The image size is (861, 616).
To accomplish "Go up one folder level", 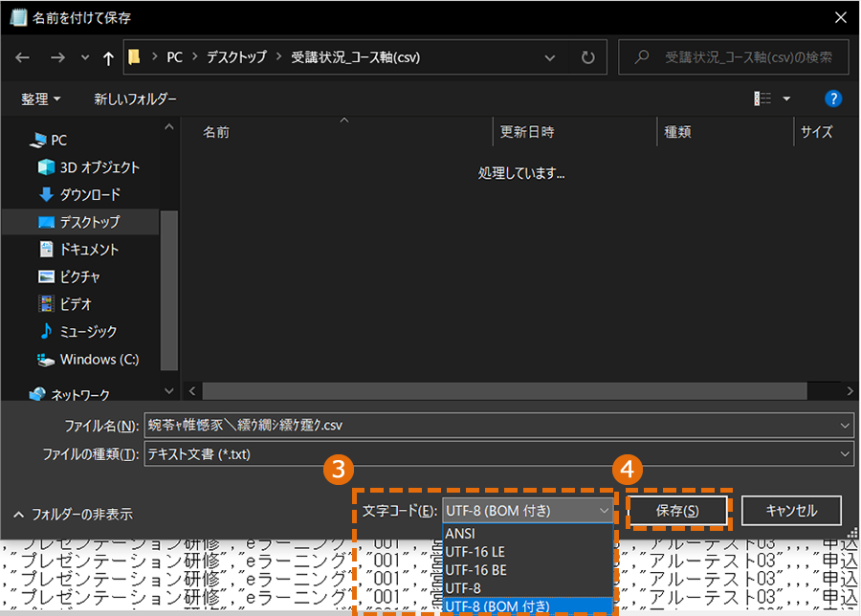I will (108, 57).
